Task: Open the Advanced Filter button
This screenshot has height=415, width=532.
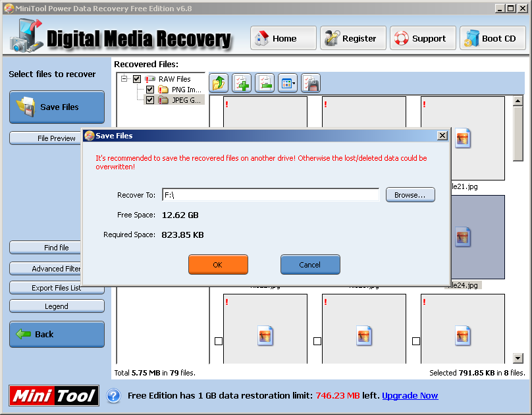Action: (x=46, y=268)
